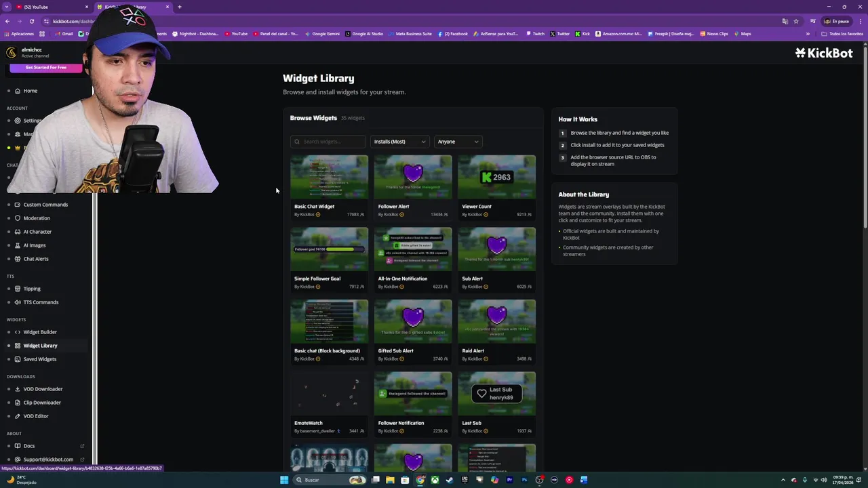Open the Last Sub widget card

click(496, 403)
